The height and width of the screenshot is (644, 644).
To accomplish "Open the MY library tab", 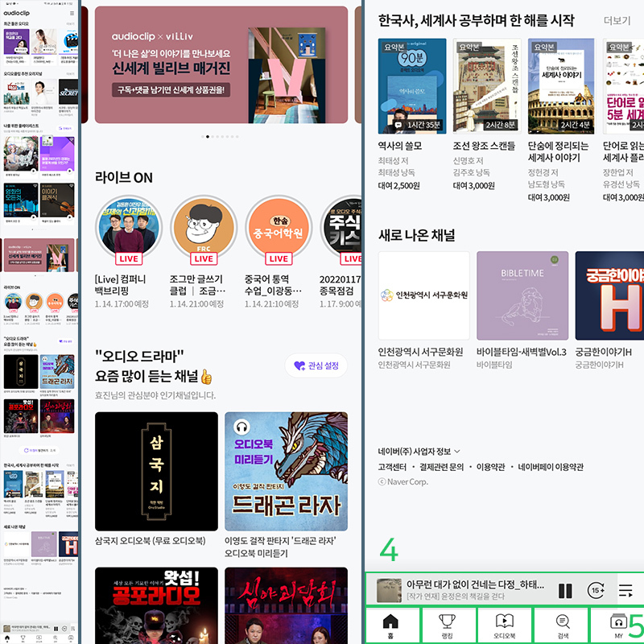I will [x=618, y=625].
